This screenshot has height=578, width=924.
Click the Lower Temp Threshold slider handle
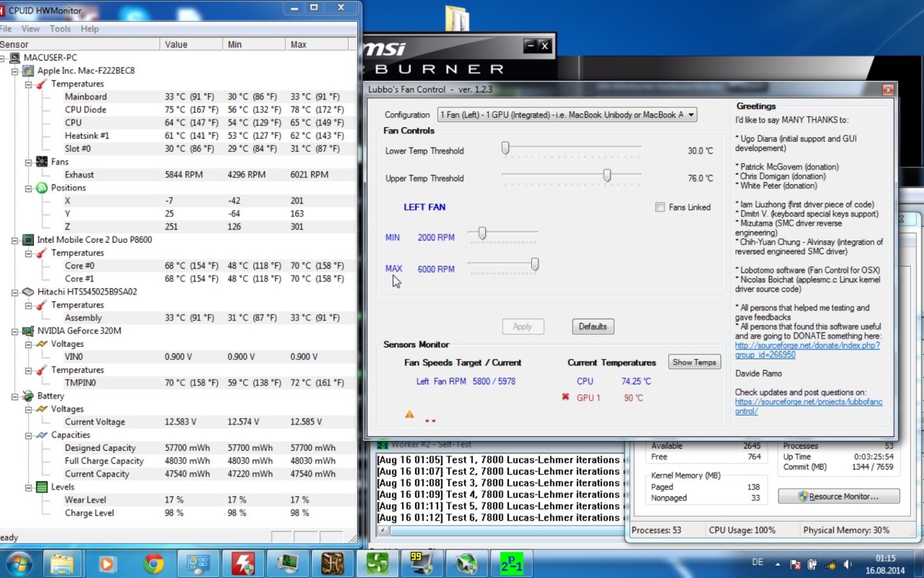[505, 148]
